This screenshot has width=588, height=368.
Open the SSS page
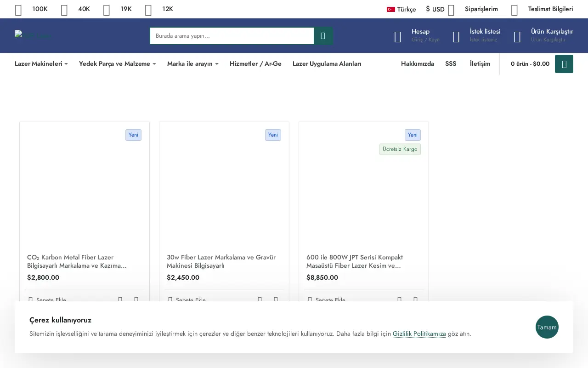point(451,64)
